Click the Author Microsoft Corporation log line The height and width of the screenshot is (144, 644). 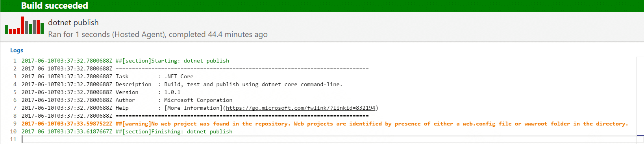point(127,100)
